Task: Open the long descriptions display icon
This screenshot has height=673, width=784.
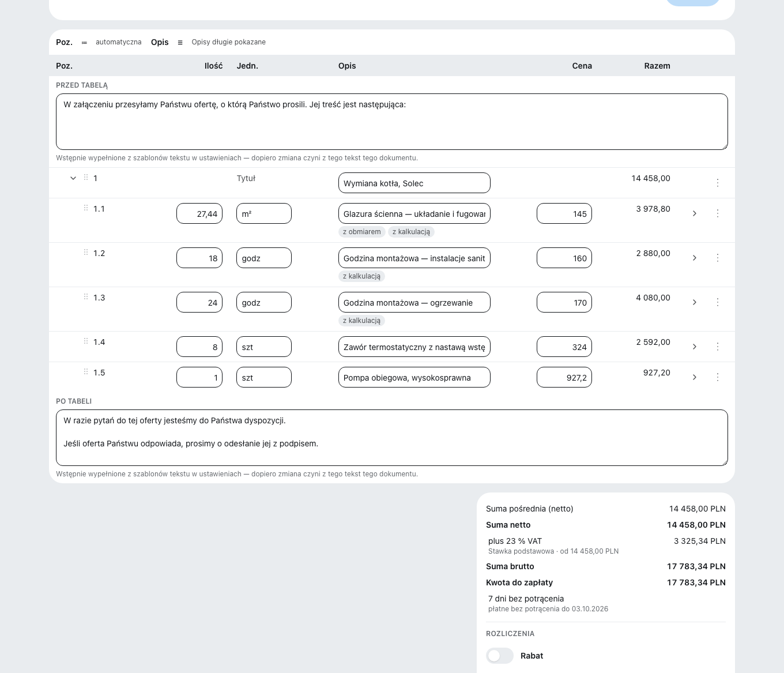Action: coord(180,43)
